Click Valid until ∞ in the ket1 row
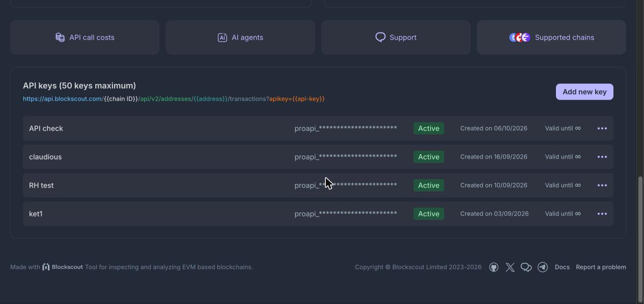The height and width of the screenshot is (304, 644). tap(563, 214)
